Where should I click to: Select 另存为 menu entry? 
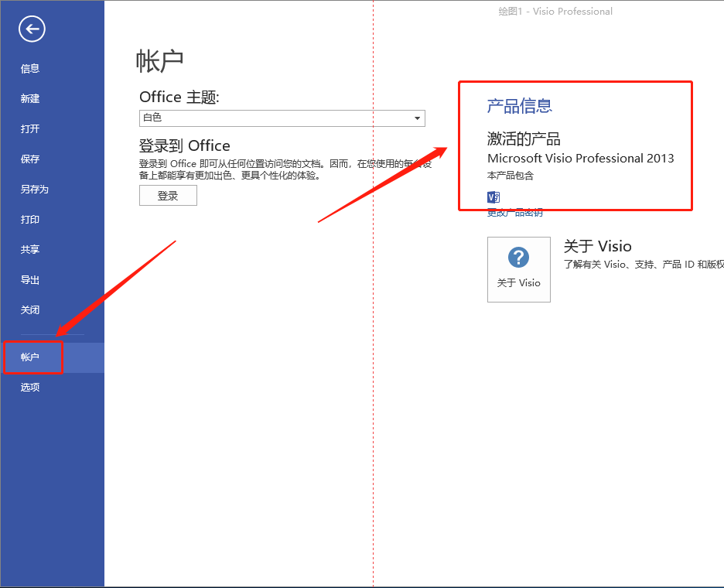35,190
